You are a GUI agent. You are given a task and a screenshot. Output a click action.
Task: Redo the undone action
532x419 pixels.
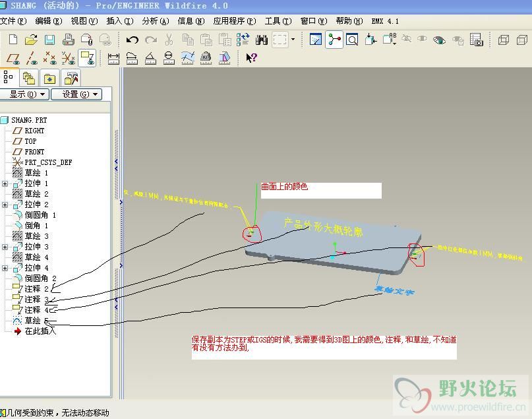pos(151,40)
